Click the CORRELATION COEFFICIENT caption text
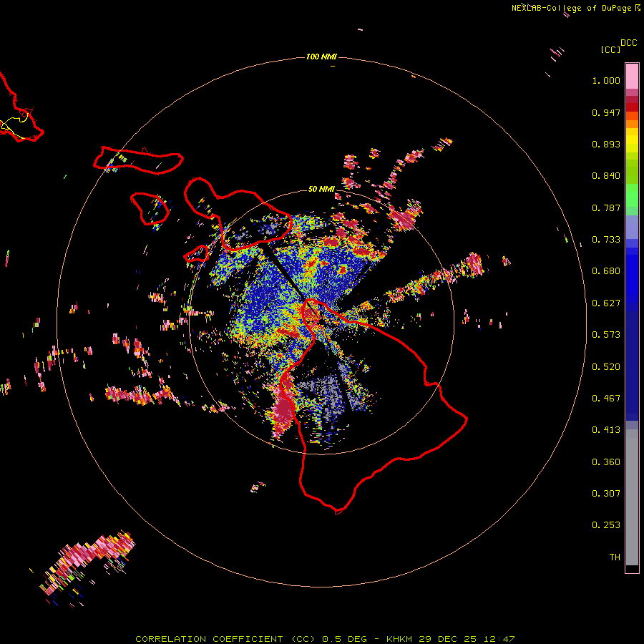The height and width of the screenshot is (644, 644). click(209, 639)
